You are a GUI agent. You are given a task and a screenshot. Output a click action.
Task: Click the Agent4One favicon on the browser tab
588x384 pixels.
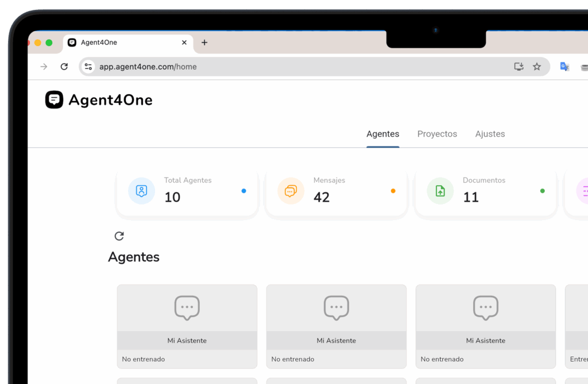click(72, 43)
